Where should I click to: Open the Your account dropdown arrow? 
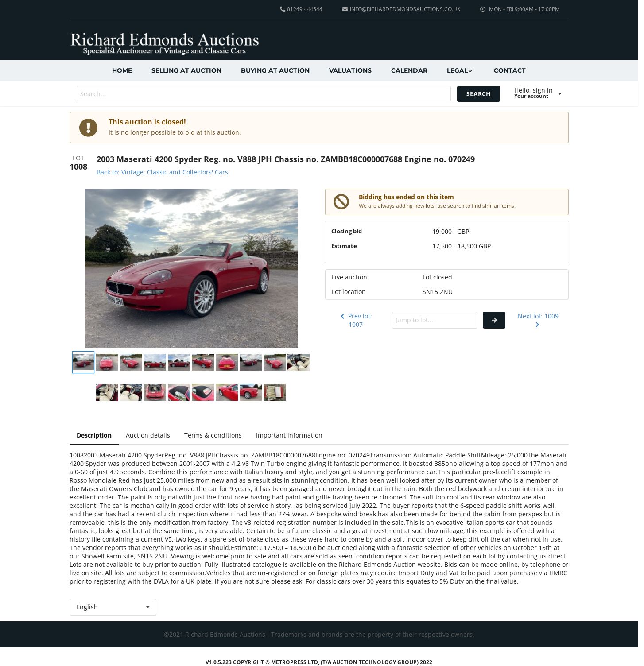click(559, 94)
